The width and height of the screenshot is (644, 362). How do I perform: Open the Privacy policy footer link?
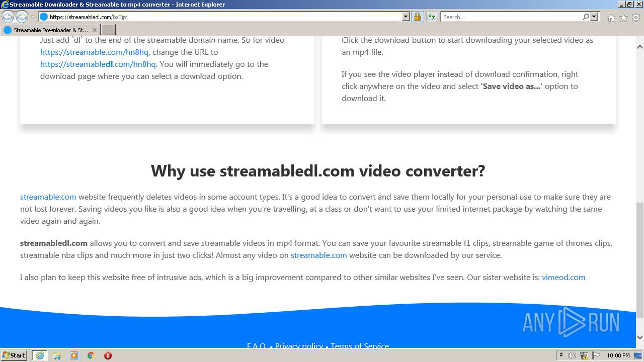click(x=299, y=345)
